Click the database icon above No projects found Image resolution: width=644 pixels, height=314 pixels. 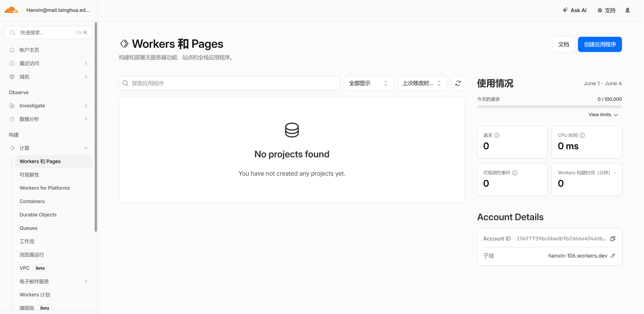point(292,130)
